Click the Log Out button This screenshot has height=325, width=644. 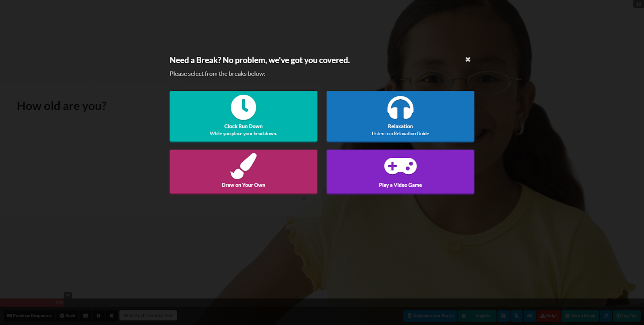coord(627,316)
